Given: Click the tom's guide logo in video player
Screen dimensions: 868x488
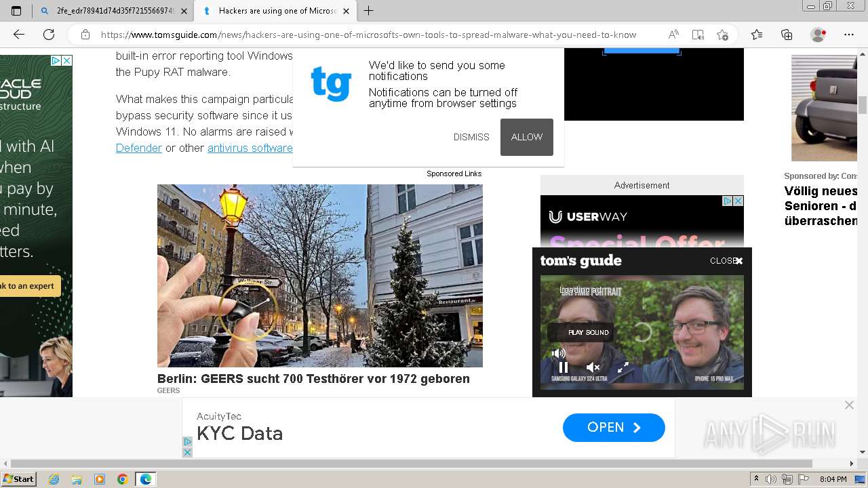Looking at the screenshot, I should (x=581, y=261).
